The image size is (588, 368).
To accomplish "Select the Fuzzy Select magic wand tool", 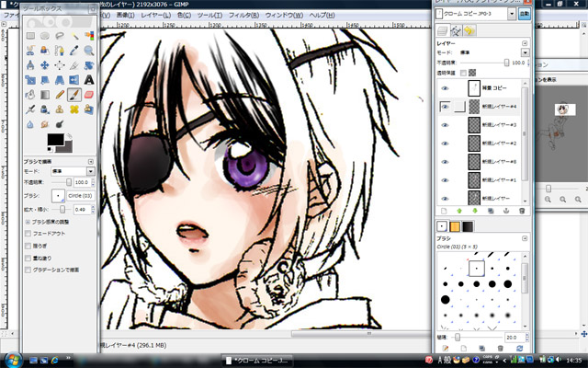I will point(74,36).
